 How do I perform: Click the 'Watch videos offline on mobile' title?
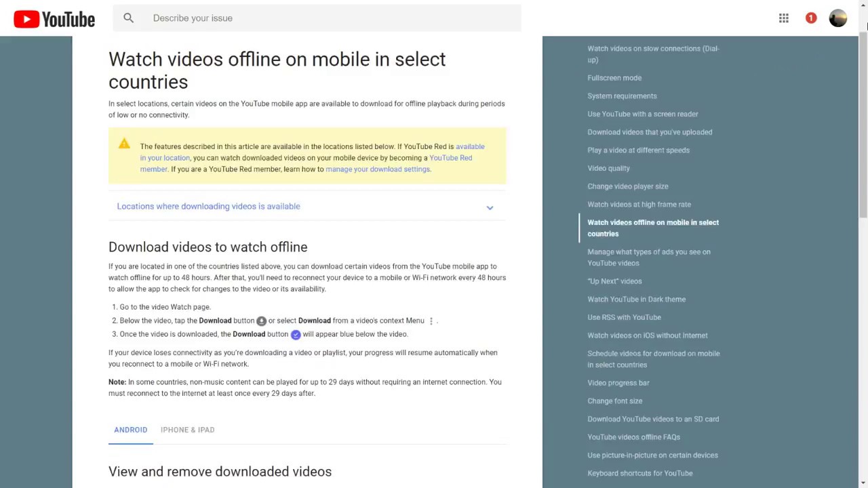277,70
